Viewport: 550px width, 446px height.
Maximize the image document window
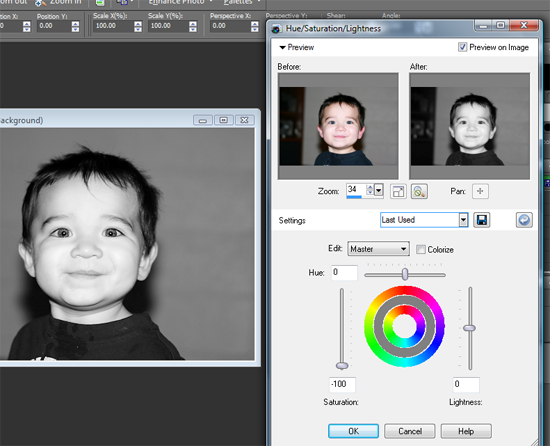[x=223, y=120]
